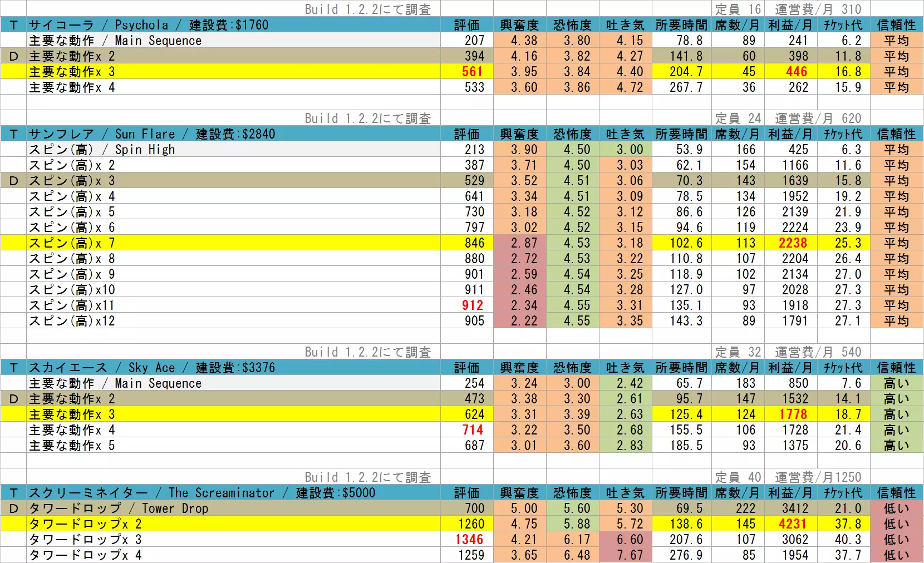
Task: Click the タワードロップx 2 row label
Action: pos(233,524)
